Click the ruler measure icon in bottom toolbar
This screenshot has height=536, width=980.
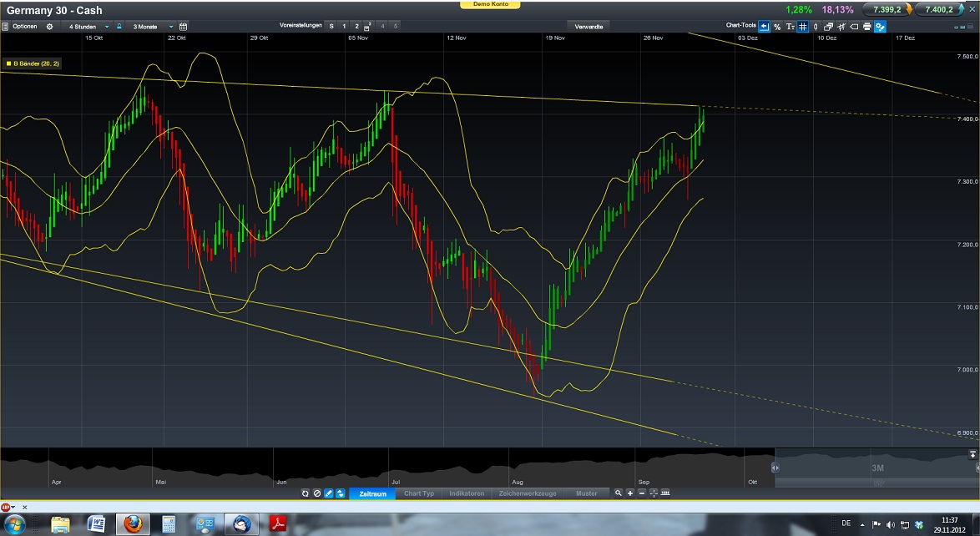pyautogui.click(x=665, y=493)
